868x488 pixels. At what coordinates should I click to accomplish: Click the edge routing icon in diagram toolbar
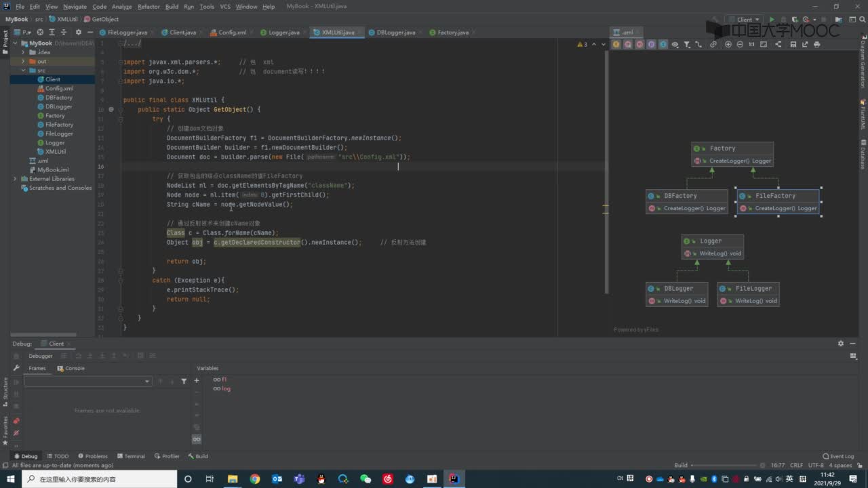click(x=698, y=44)
